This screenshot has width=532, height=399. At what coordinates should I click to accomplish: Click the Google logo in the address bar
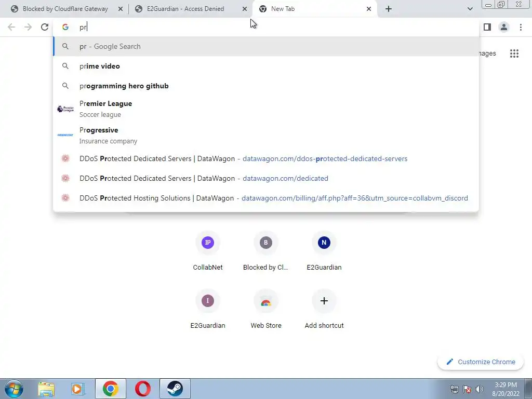tap(65, 27)
